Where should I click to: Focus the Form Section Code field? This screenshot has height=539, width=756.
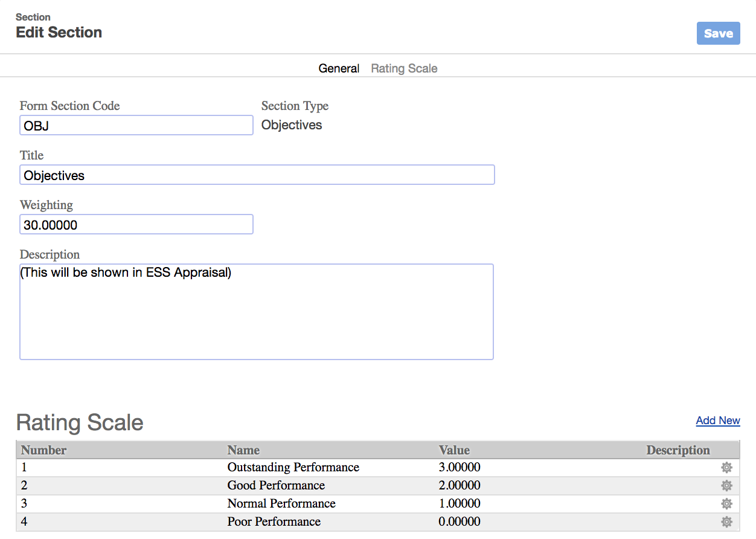[x=136, y=125]
